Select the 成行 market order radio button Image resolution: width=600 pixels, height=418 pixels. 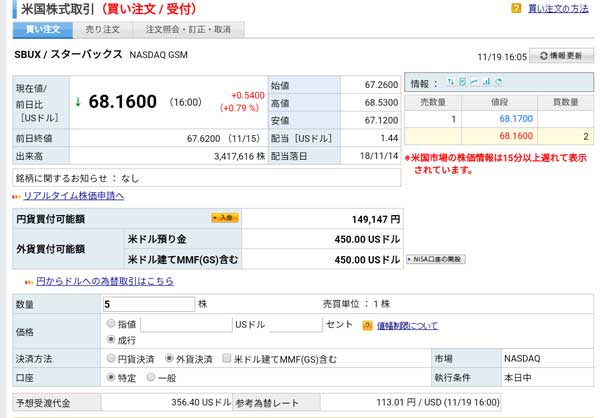coord(111,340)
